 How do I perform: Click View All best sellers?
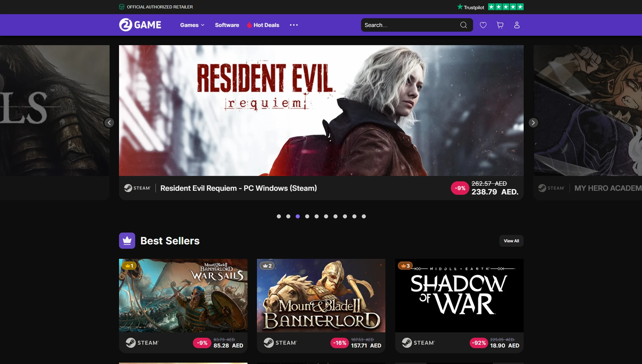pyautogui.click(x=512, y=241)
